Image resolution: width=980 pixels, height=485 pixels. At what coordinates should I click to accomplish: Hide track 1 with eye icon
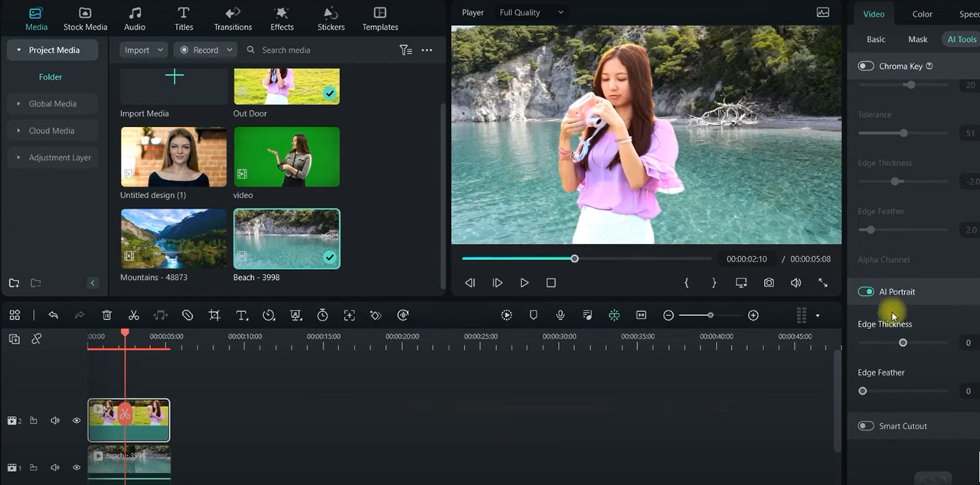(x=77, y=467)
